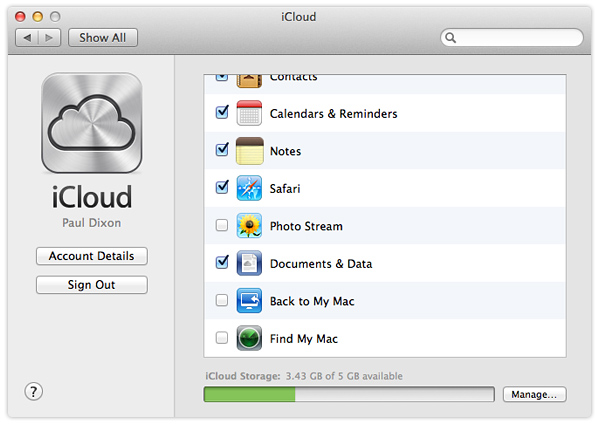
Task: Uncheck the Notes checkbox
Action: click(222, 150)
